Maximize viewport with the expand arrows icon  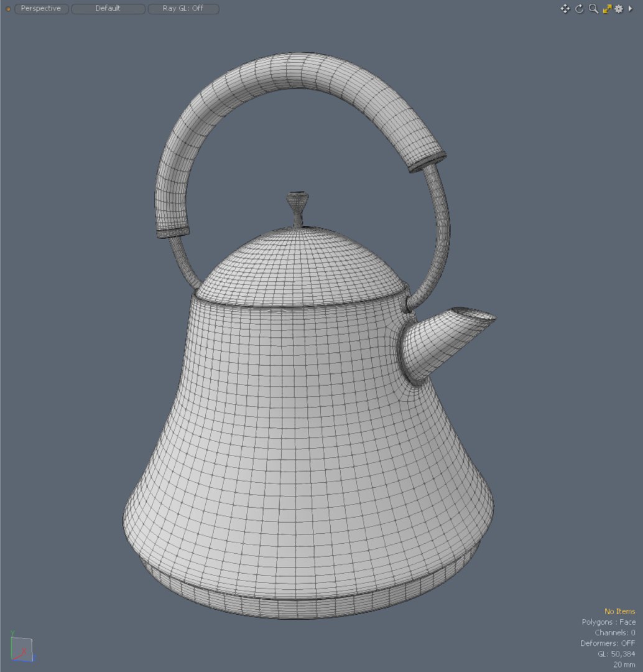607,9
